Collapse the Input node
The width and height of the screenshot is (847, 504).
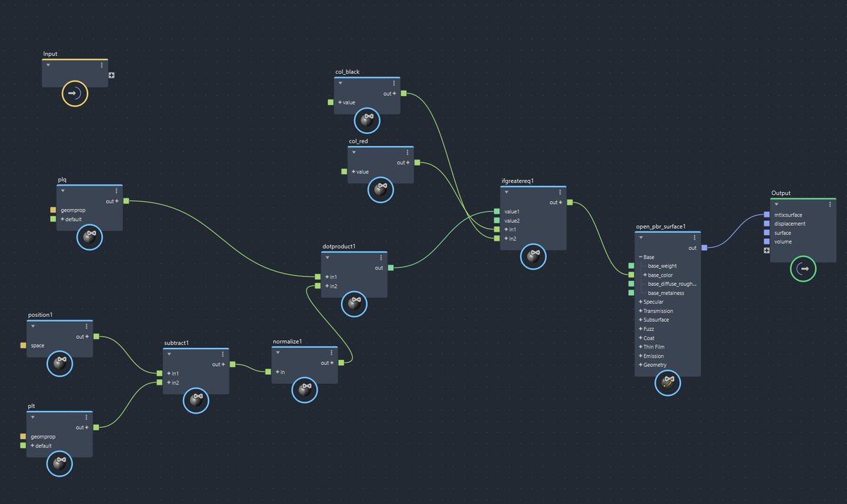click(48, 66)
